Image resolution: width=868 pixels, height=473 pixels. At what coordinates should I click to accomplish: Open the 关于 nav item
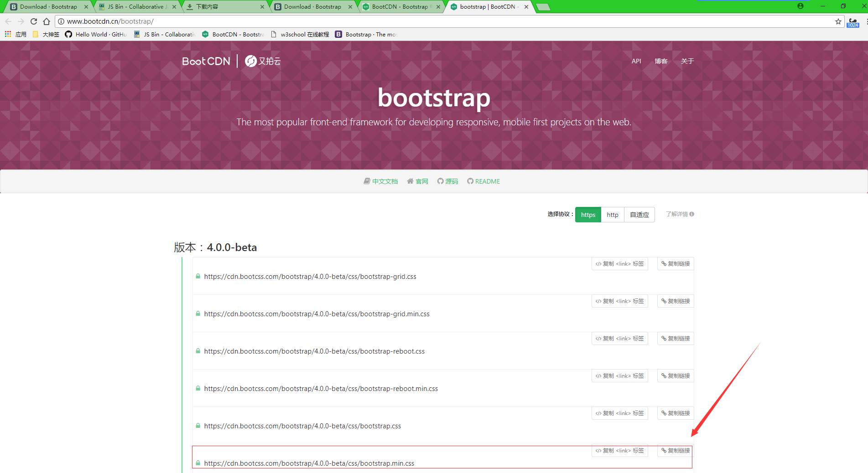click(687, 61)
